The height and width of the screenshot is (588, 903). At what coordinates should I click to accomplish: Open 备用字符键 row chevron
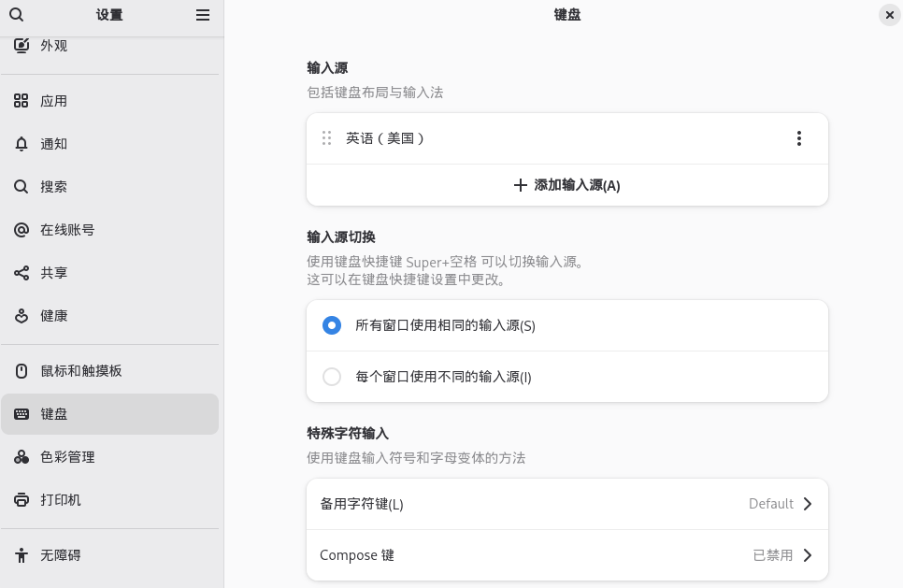[x=808, y=504]
